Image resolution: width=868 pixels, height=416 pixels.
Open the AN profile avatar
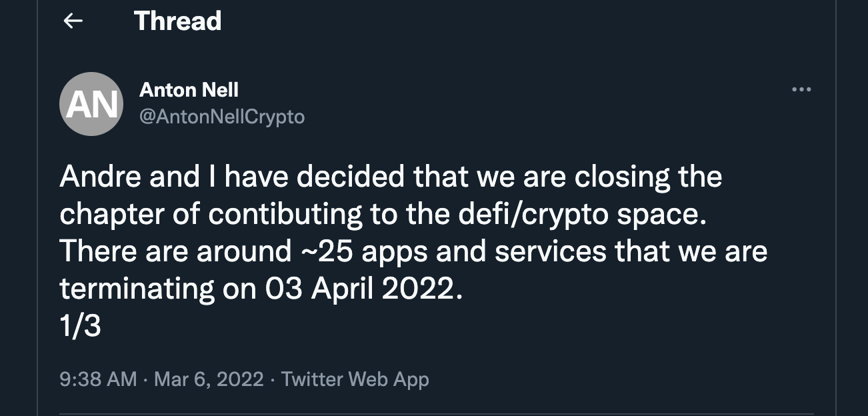click(91, 104)
